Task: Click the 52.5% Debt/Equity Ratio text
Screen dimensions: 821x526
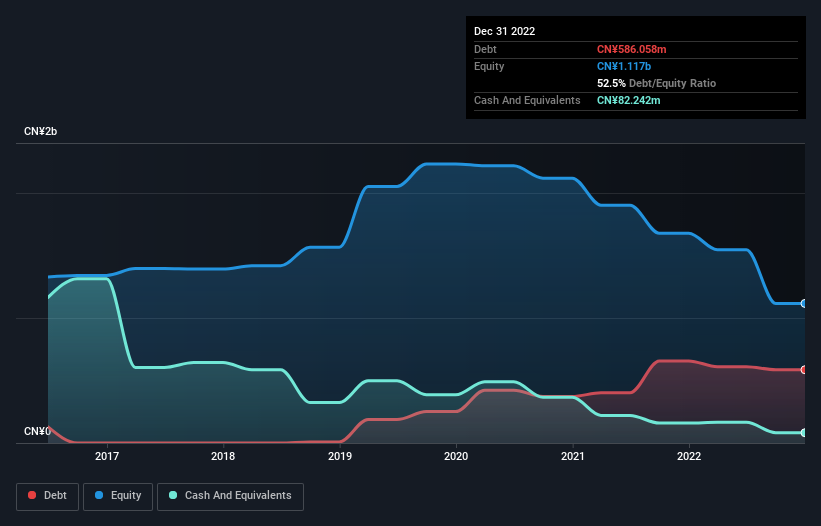Action: [657, 83]
